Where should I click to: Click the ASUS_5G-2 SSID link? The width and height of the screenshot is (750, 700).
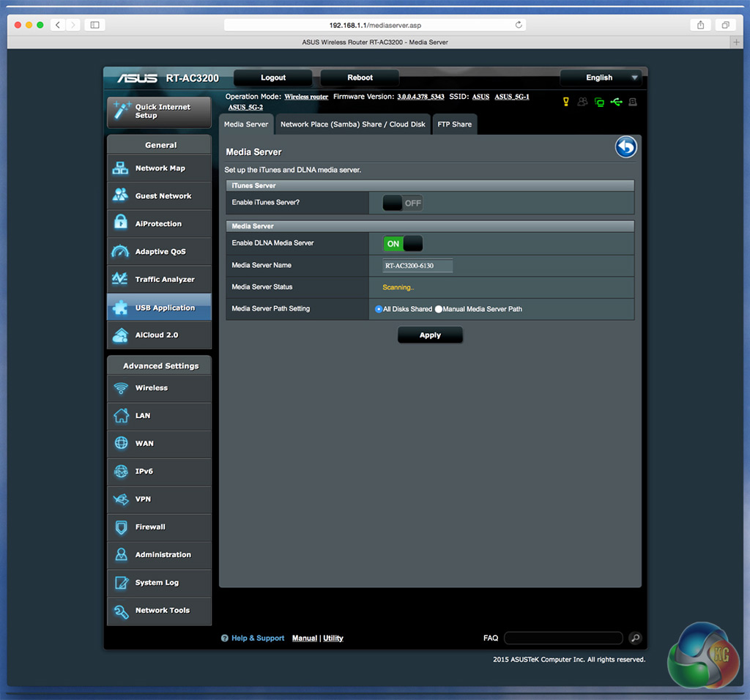click(245, 108)
